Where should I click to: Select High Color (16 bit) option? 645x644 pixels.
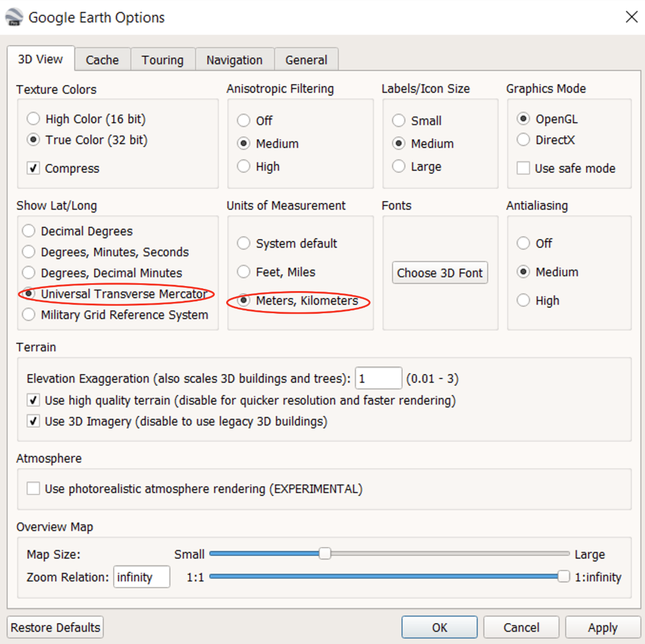pyautogui.click(x=33, y=119)
